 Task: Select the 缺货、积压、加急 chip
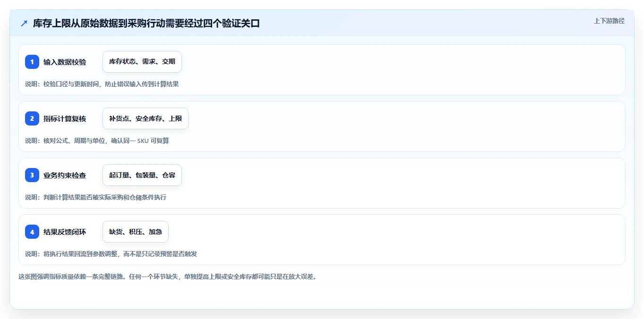pos(136,232)
